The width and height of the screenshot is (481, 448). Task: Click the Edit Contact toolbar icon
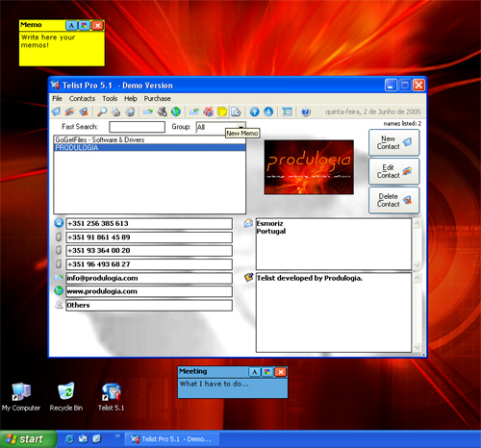click(x=69, y=112)
